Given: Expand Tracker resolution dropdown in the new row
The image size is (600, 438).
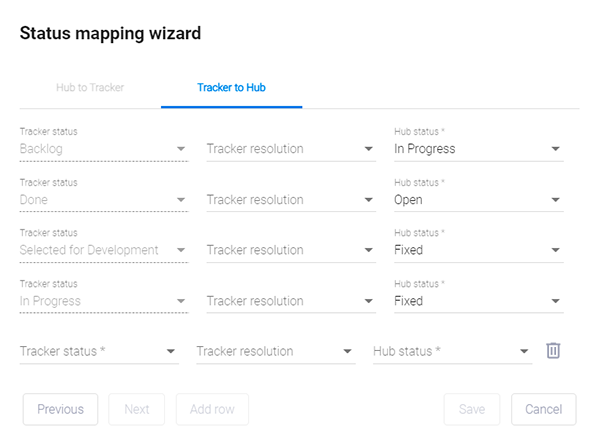Looking at the screenshot, I should pyautogui.click(x=275, y=352).
